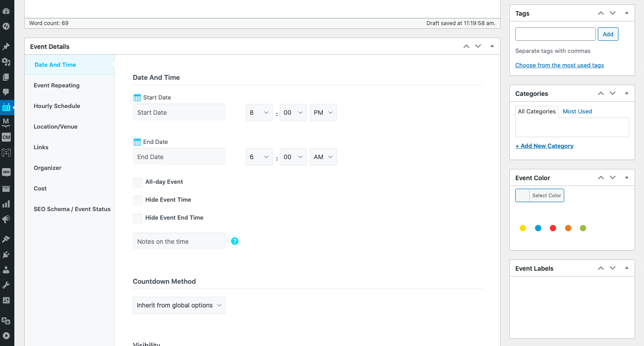Click the Tools wrench sidebar icon

(6, 285)
